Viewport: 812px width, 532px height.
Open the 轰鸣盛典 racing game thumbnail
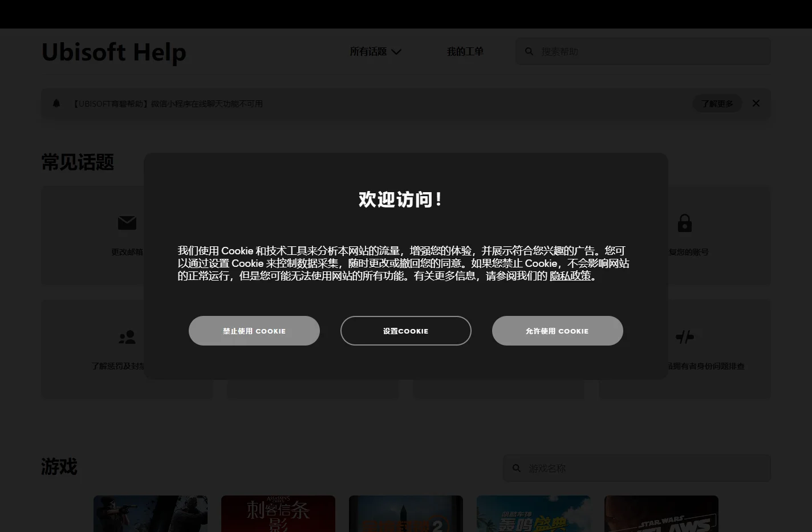pyautogui.click(x=534, y=514)
